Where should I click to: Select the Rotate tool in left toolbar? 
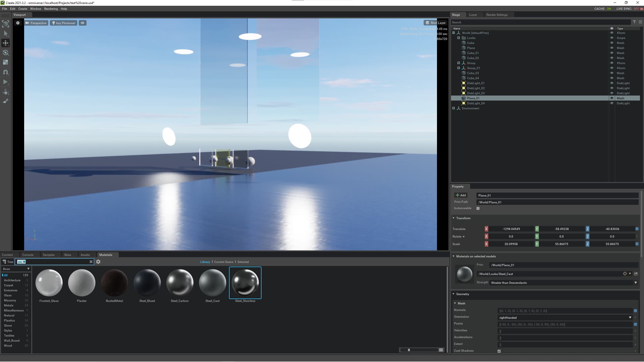click(x=6, y=53)
